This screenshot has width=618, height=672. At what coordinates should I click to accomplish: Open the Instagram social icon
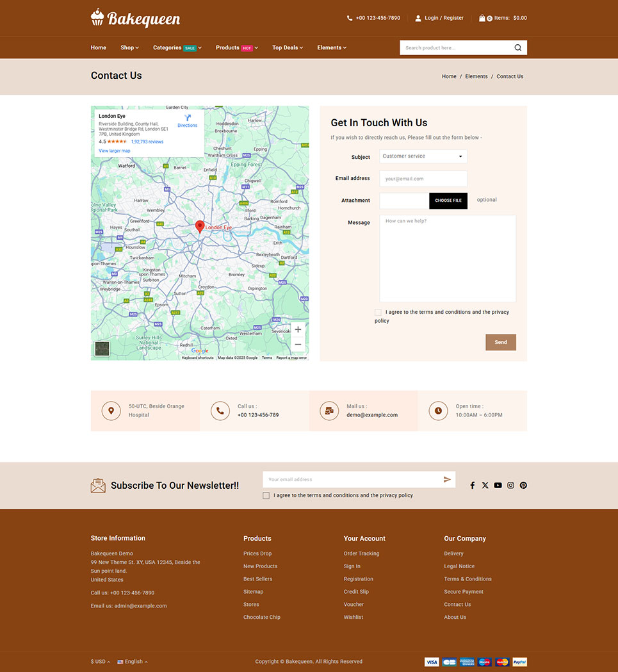point(510,486)
